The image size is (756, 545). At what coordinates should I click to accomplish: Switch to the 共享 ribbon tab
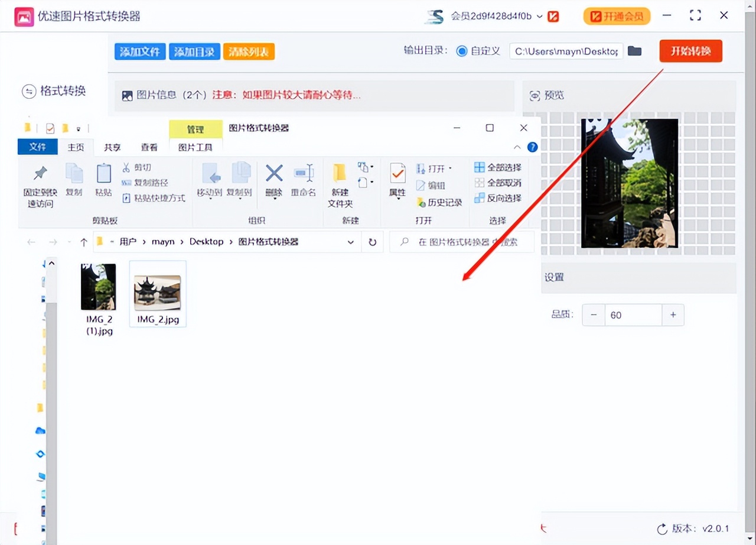112,147
